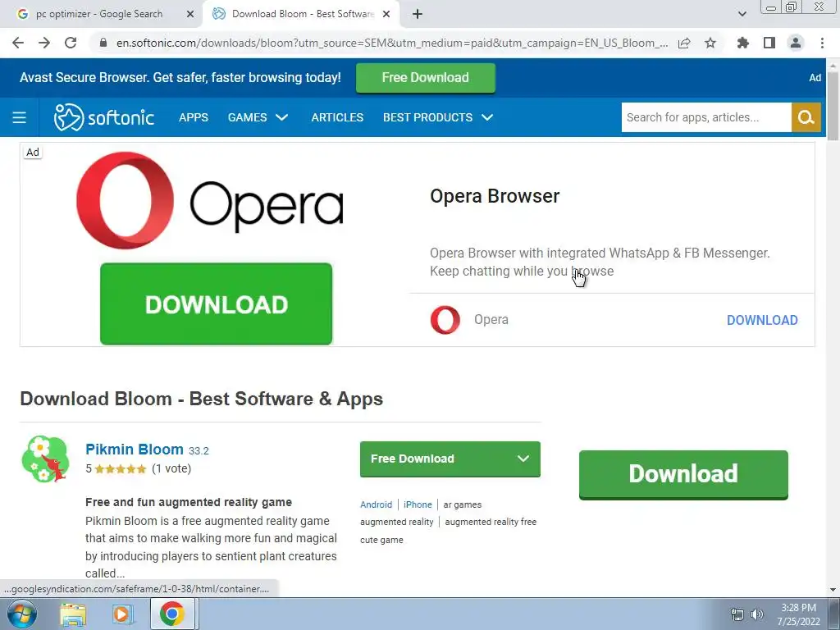Click the Softonic logo

[104, 117]
